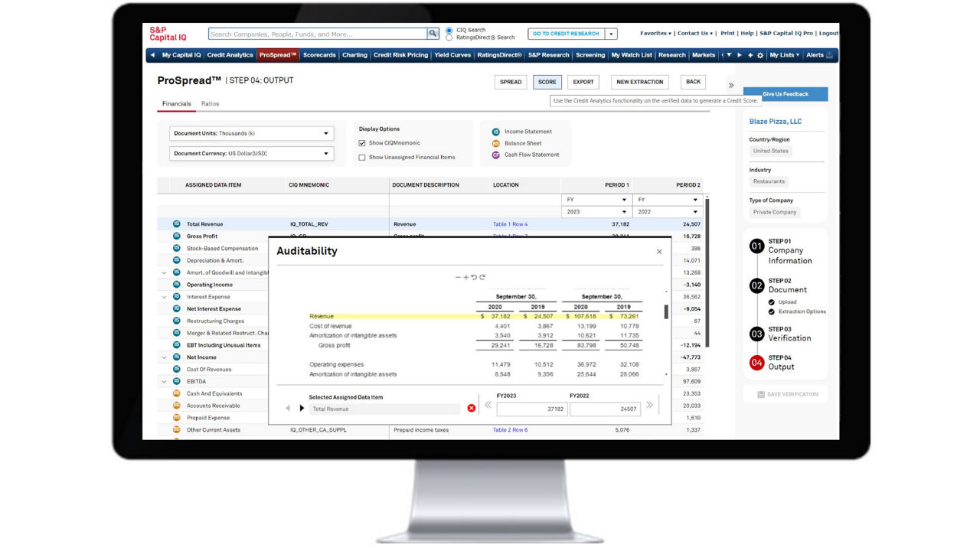Expand EBITDA row
Screen dimensions: 980x551
coord(164,381)
